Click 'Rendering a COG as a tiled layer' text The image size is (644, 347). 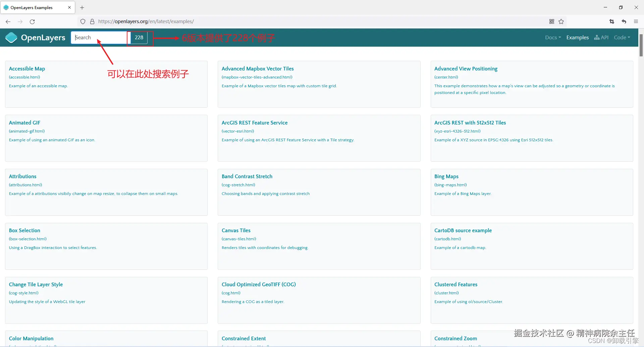[x=253, y=302]
